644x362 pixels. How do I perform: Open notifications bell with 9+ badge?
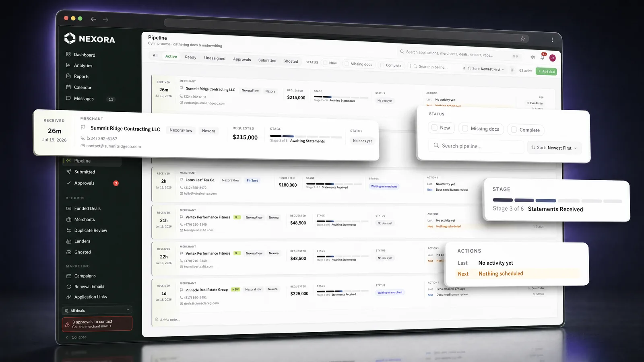[x=543, y=57]
